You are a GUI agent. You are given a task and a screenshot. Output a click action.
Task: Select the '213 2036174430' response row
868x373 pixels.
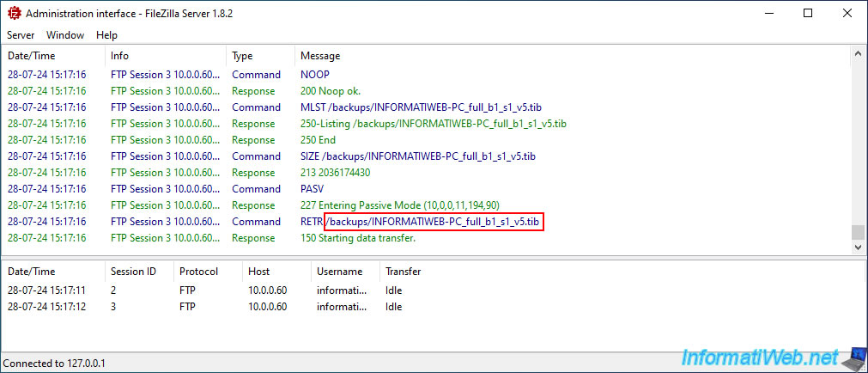point(426,173)
